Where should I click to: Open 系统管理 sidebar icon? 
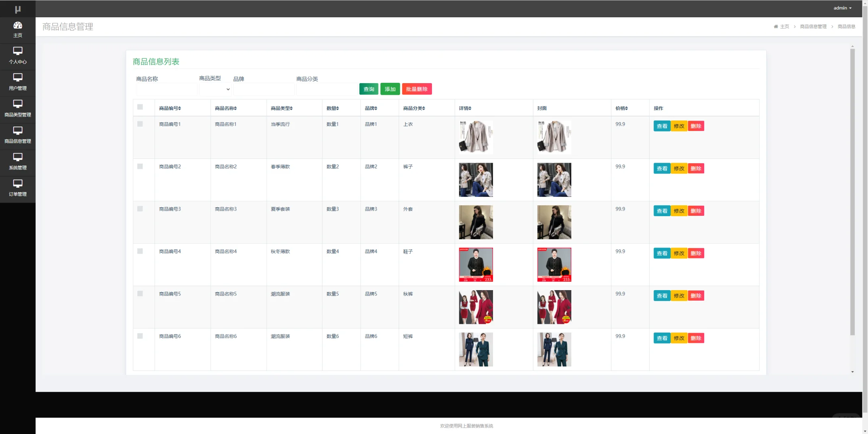click(18, 157)
